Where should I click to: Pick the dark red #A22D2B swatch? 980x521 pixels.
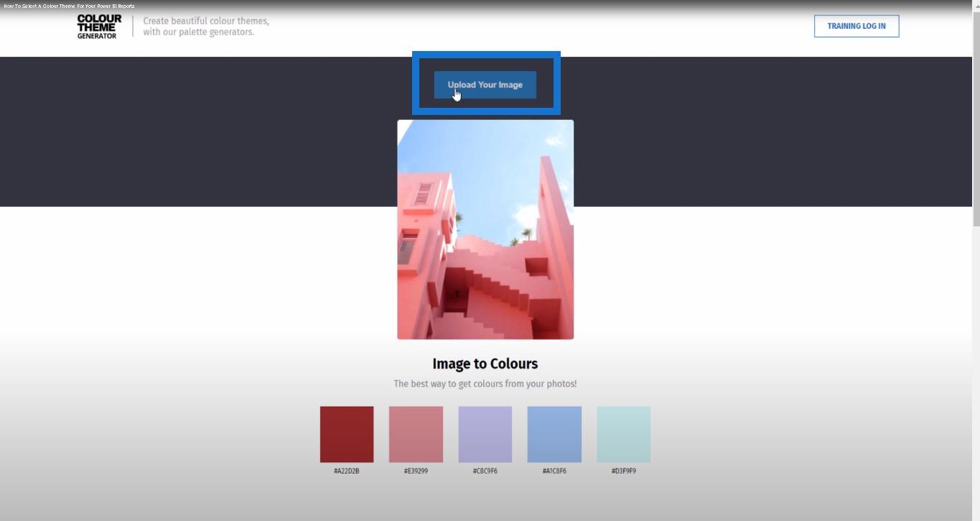pos(347,434)
